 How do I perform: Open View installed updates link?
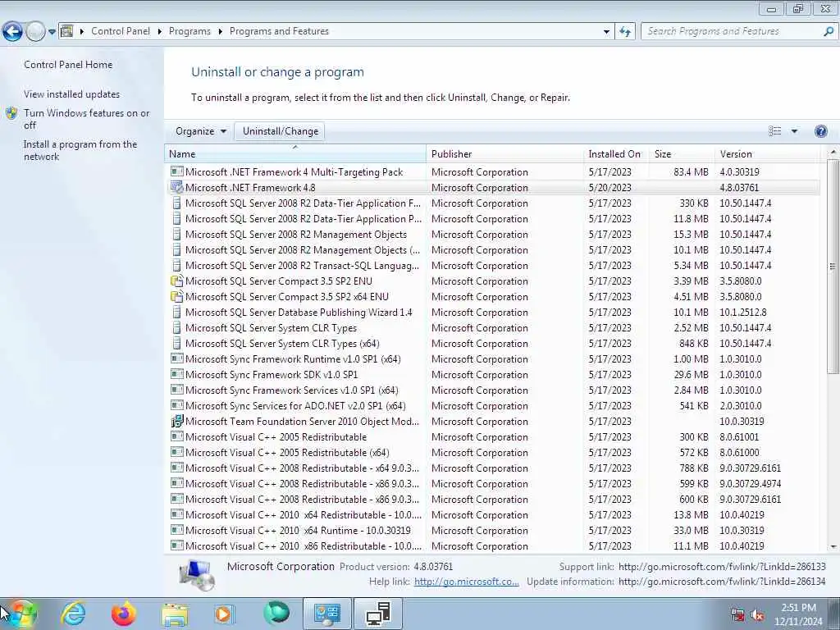tap(72, 94)
